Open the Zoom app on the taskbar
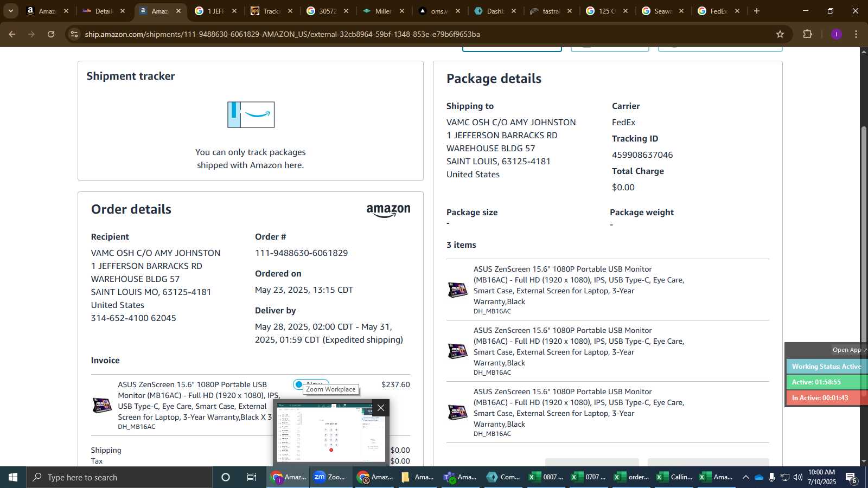 point(330,477)
